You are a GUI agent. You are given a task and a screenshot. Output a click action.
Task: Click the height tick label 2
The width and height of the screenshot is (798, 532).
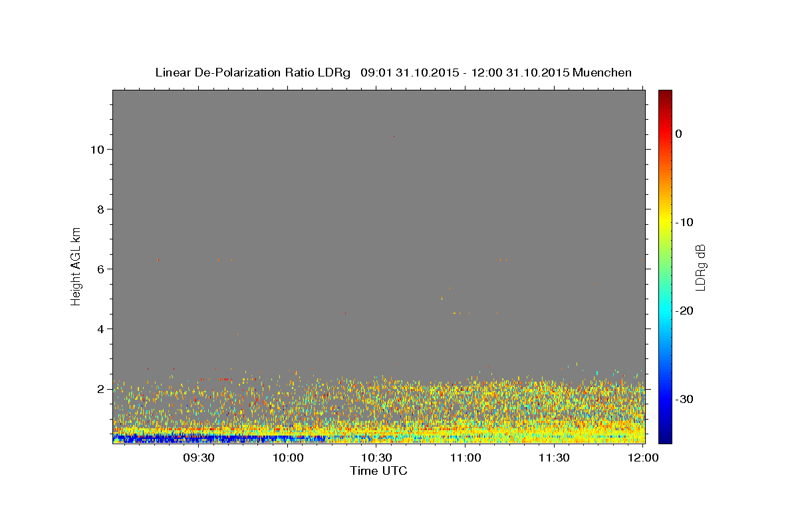coord(100,389)
